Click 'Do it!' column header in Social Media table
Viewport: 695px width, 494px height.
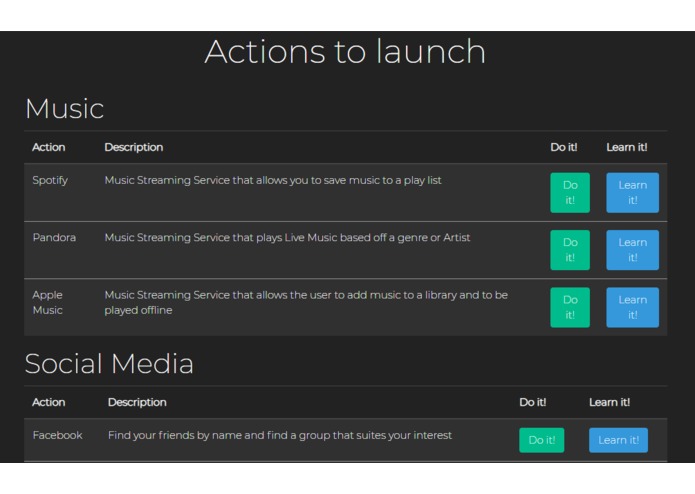point(532,402)
